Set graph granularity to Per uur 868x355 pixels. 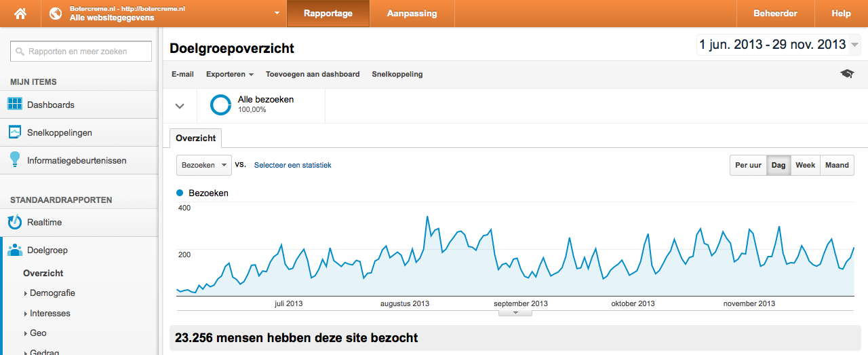(x=749, y=165)
